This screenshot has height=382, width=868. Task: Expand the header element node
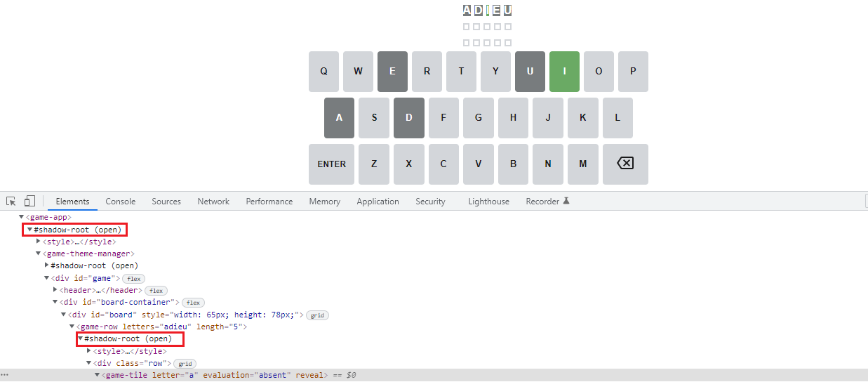(x=55, y=290)
